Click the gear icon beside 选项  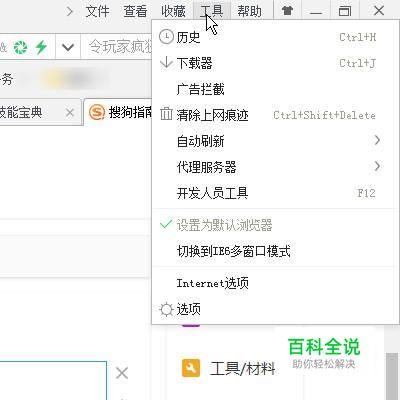click(166, 309)
